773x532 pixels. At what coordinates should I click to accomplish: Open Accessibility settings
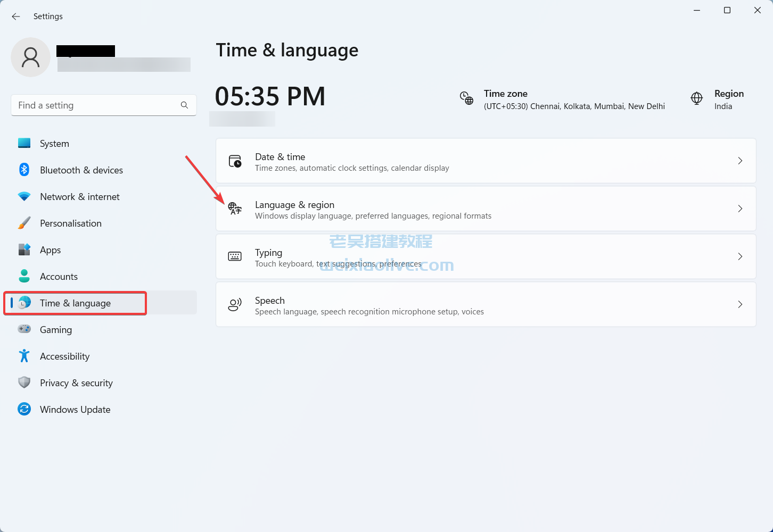point(104,356)
